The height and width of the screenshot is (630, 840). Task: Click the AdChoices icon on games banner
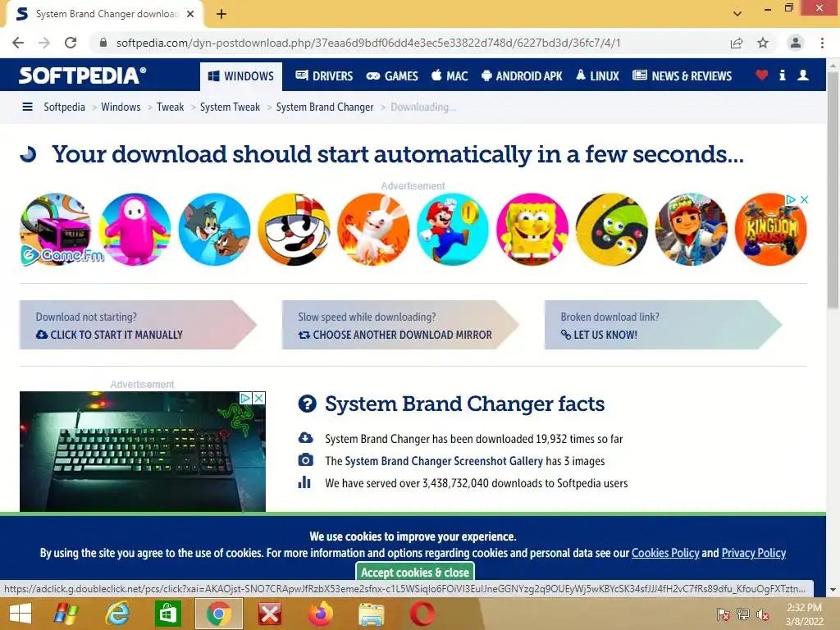click(x=791, y=200)
